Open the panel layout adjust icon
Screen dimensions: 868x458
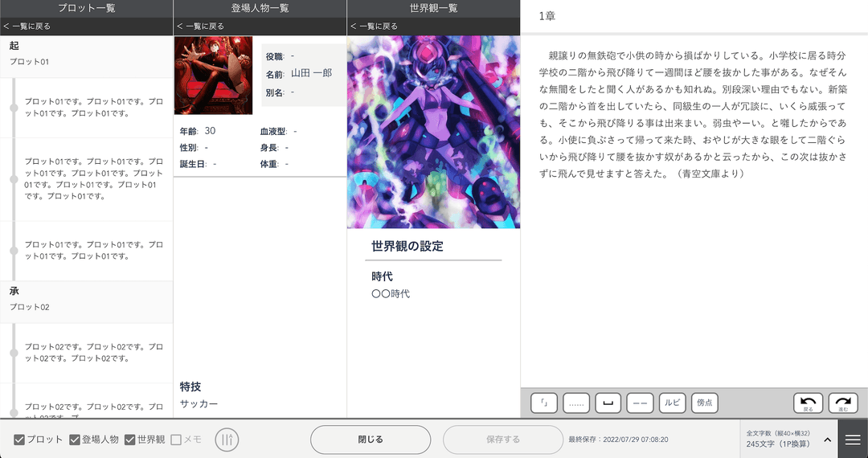point(227,440)
